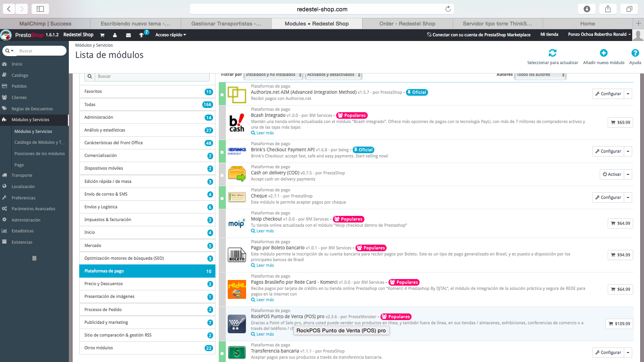The image size is (644, 362).
Task: Toggle the Safari sidebar button
Action: [40, 9]
